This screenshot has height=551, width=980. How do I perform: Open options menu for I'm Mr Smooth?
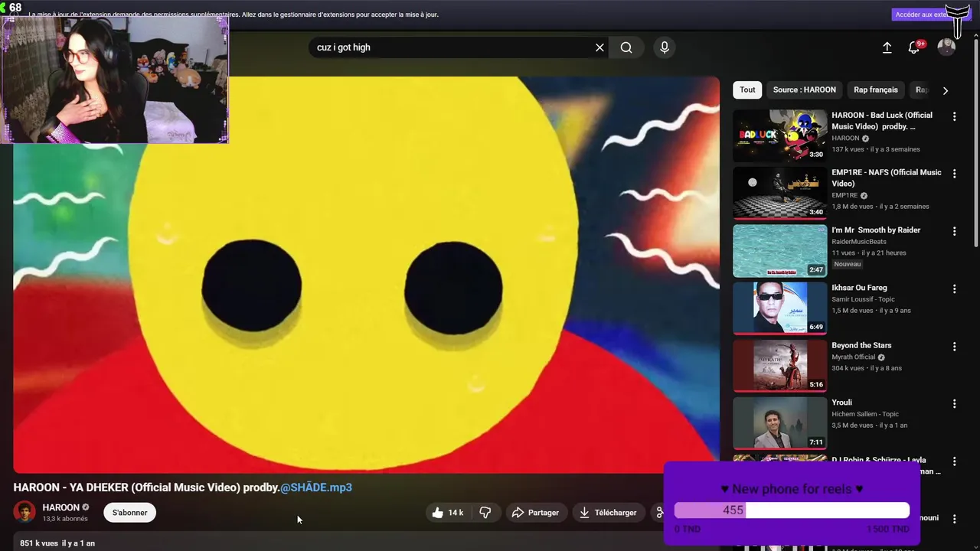pyautogui.click(x=954, y=231)
